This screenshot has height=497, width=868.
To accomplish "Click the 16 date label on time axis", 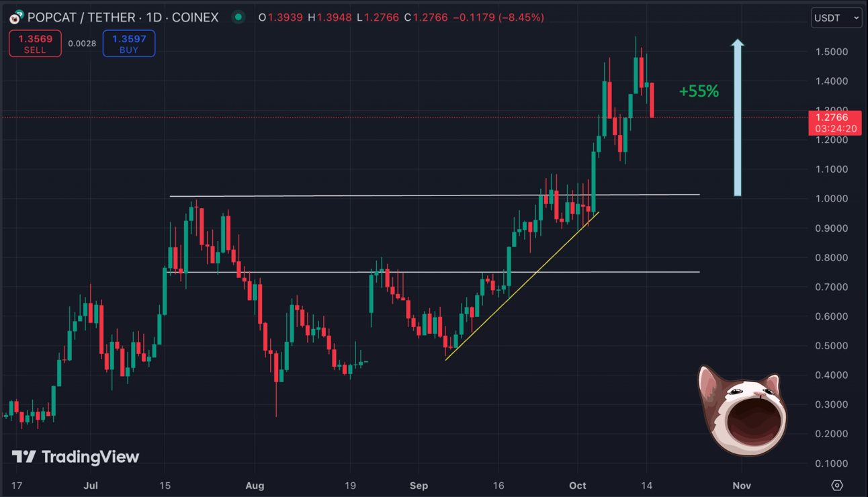I will coord(498,486).
